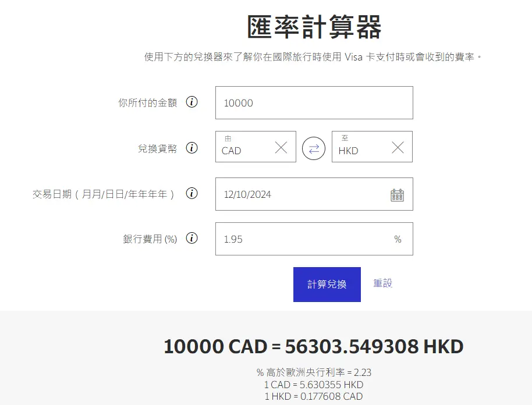Screen dimensions: 532x405
Task: Clear the HKD currency with X icon
Action: (x=398, y=148)
